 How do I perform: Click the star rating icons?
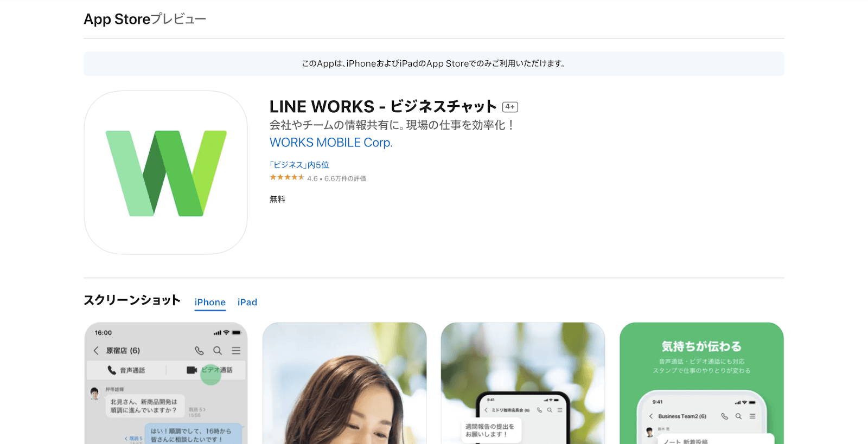tap(287, 178)
